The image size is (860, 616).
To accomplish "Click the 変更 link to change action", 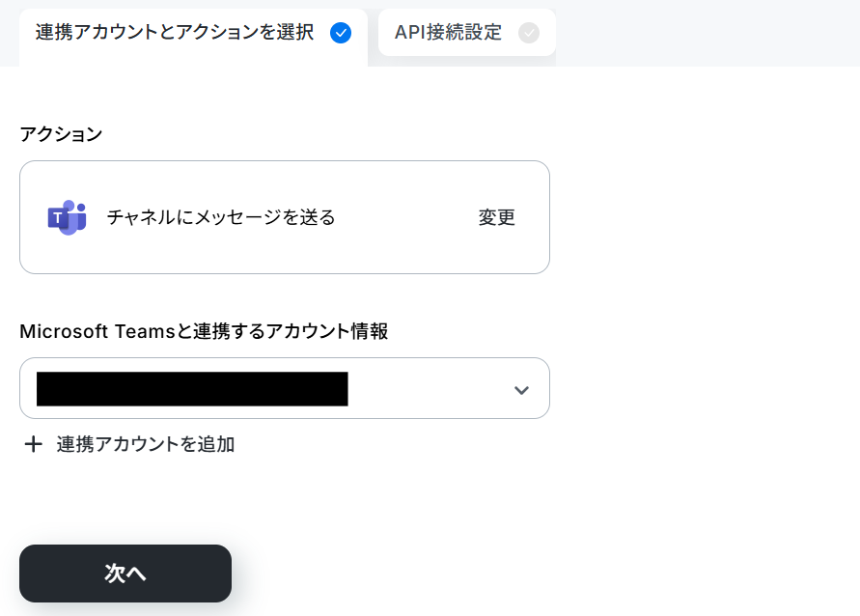I will (x=496, y=217).
